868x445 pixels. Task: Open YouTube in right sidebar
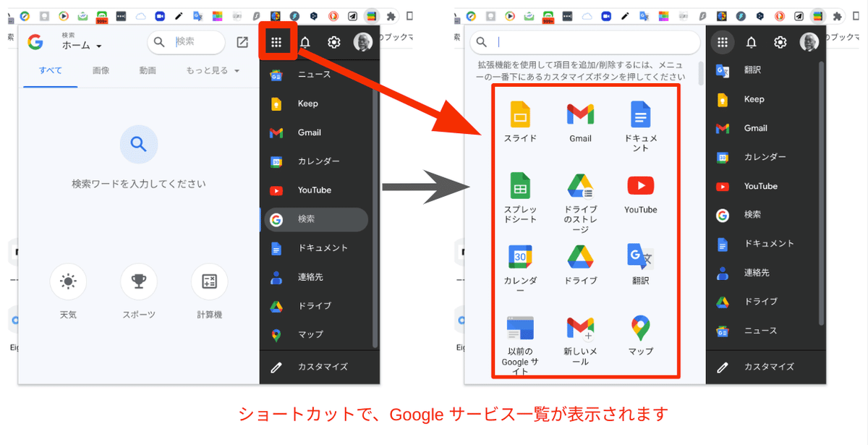tap(762, 186)
